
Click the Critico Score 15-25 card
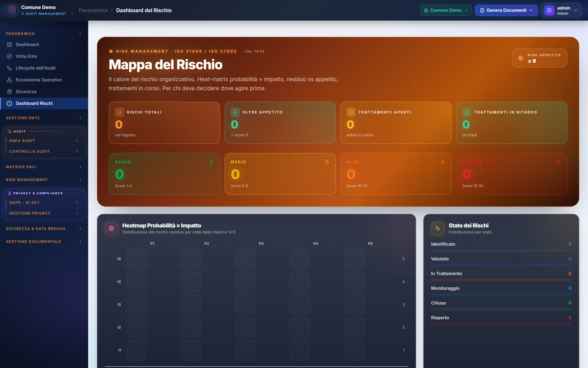click(511, 174)
